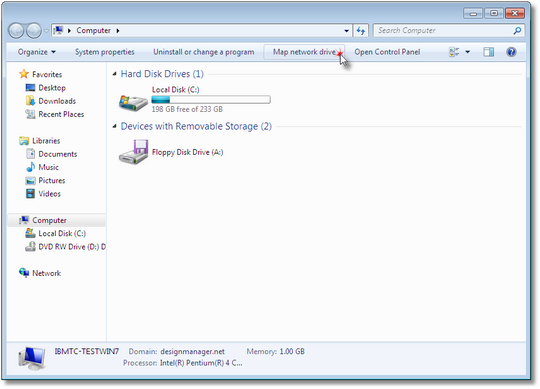The image size is (540, 389).
Task: Click the Documents icon in the sidebar
Action: (x=31, y=154)
